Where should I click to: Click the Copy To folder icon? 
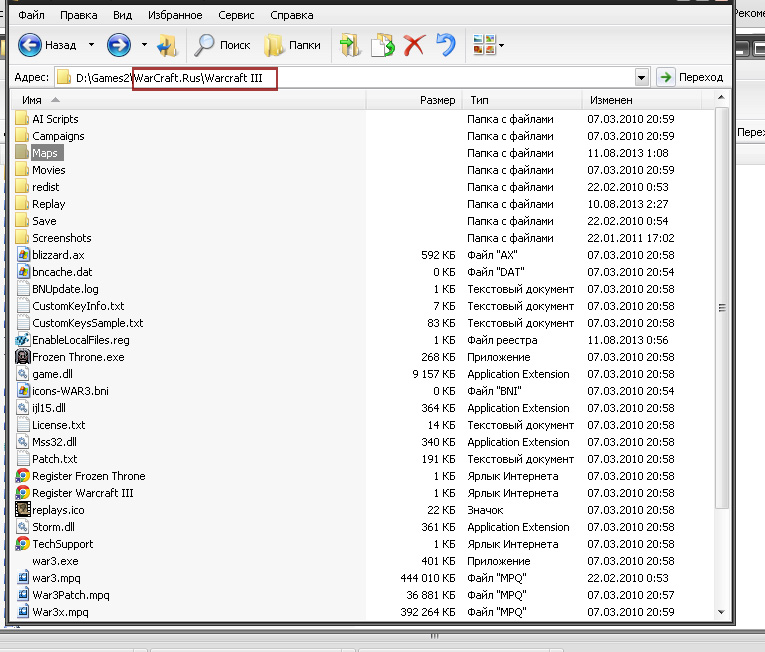(382, 45)
